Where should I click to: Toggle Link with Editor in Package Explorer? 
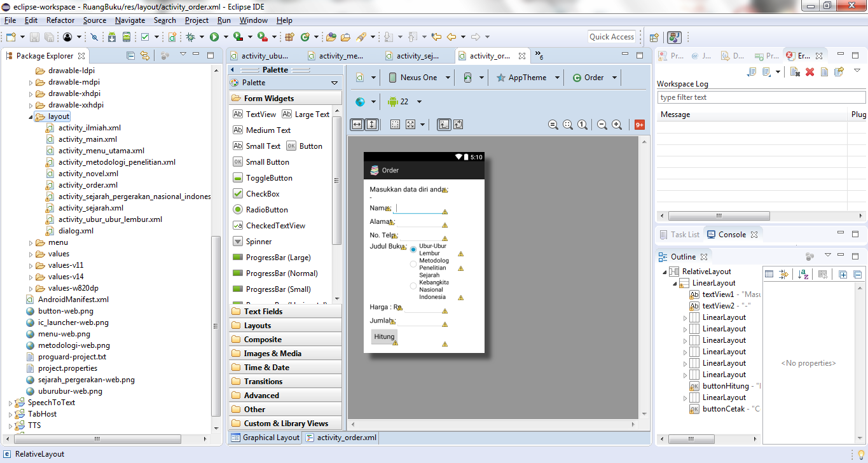click(x=145, y=56)
